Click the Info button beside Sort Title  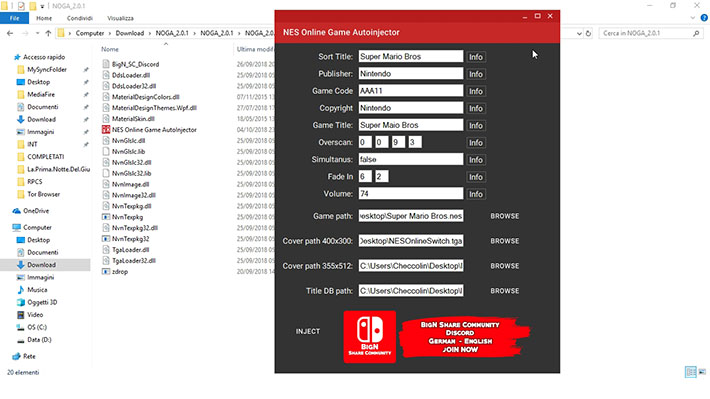[x=476, y=57]
